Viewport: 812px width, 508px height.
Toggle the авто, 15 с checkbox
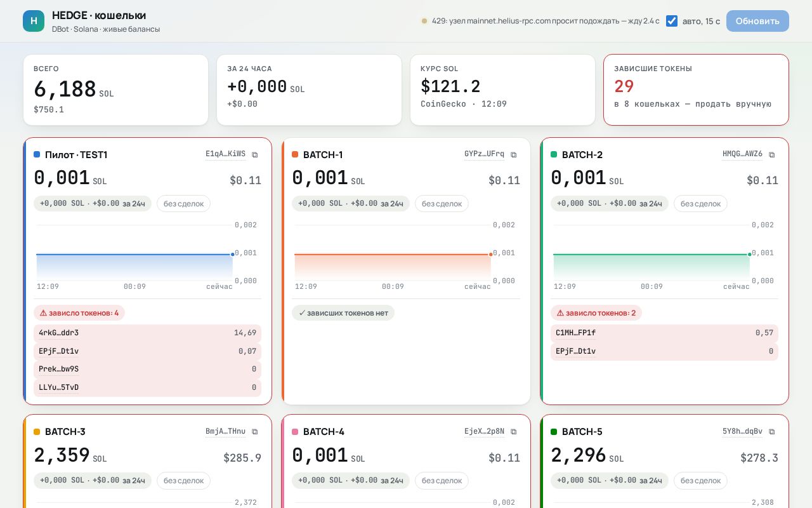[672, 21]
